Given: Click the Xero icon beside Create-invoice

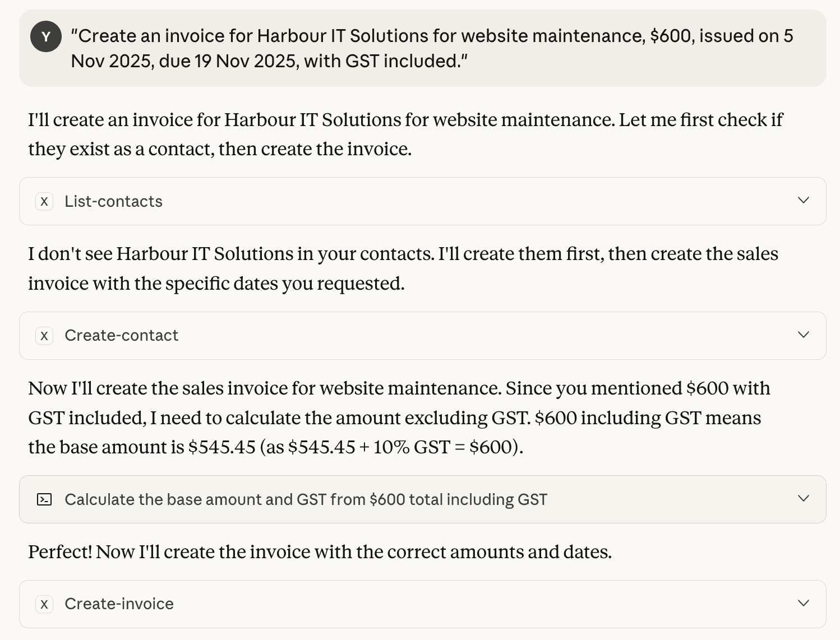Looking at the screenshot, I should [44, 604].
